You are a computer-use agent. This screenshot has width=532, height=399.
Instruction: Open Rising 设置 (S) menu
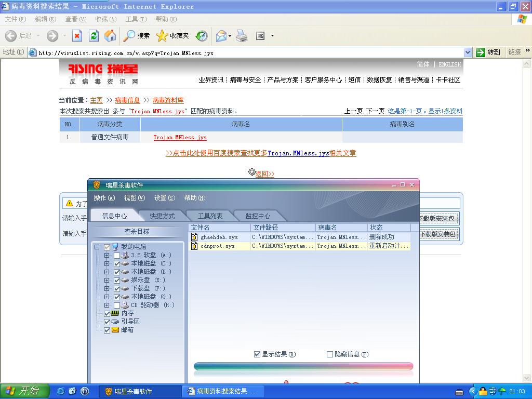tap(165, 198)
